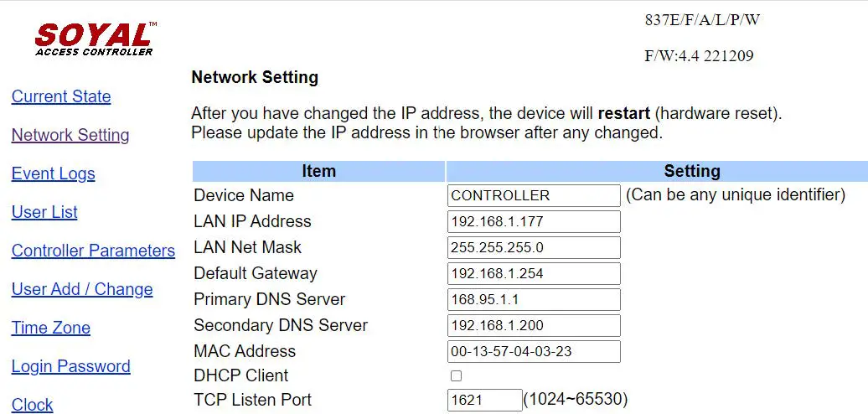
Task: Enable the DHCP Client checkbox
Action: pos(457,375)
